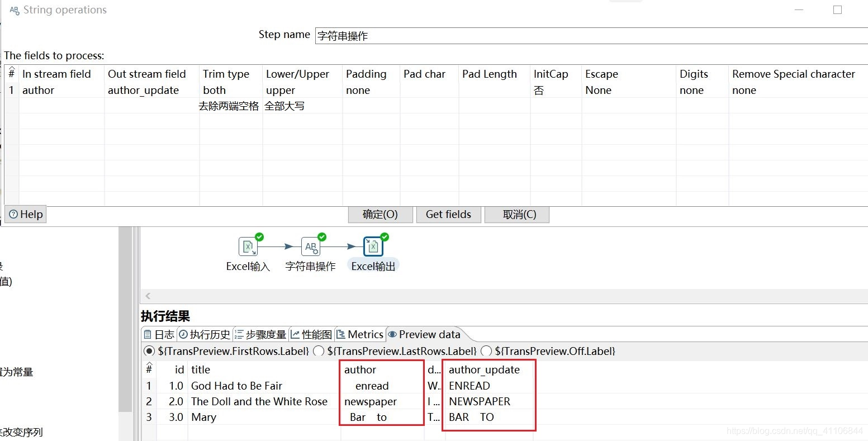Select the FirstRows preview radio button
The height and width of the screenshot is (441, 868).
[x=149, y=351]
